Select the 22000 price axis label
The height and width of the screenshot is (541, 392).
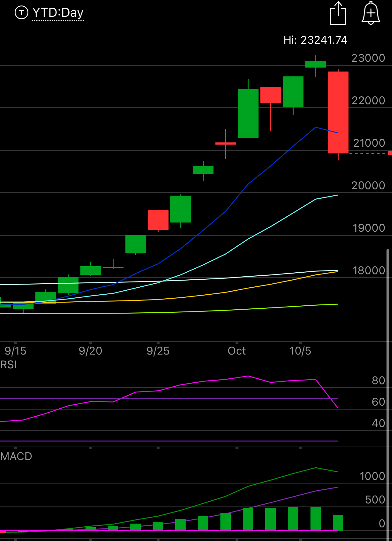[368, 101]
